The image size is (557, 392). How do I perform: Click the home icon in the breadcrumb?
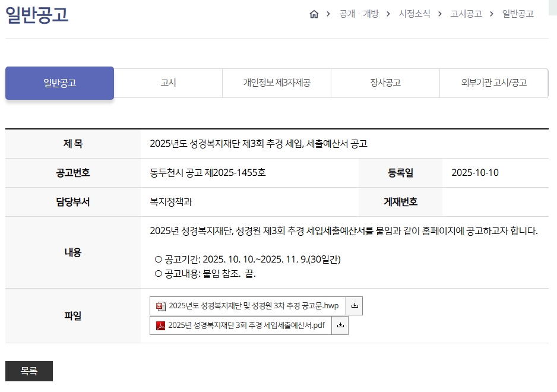314,14
